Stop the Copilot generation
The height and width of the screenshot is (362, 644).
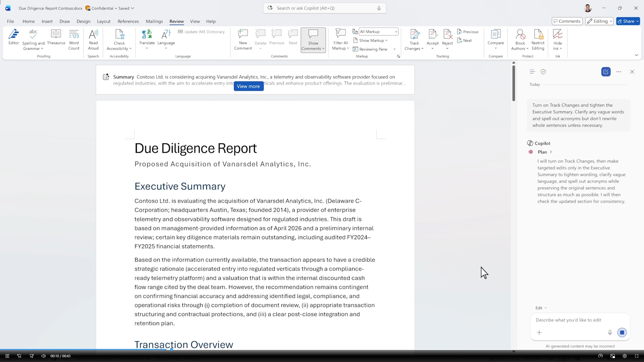click(x=622, y=333)
